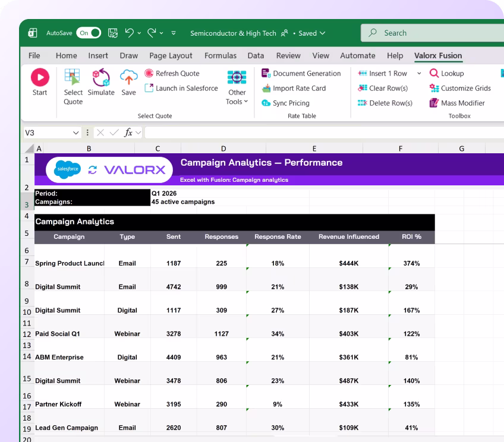Click the Search box
Screen dimensions: 504x442
pos(432,33)
